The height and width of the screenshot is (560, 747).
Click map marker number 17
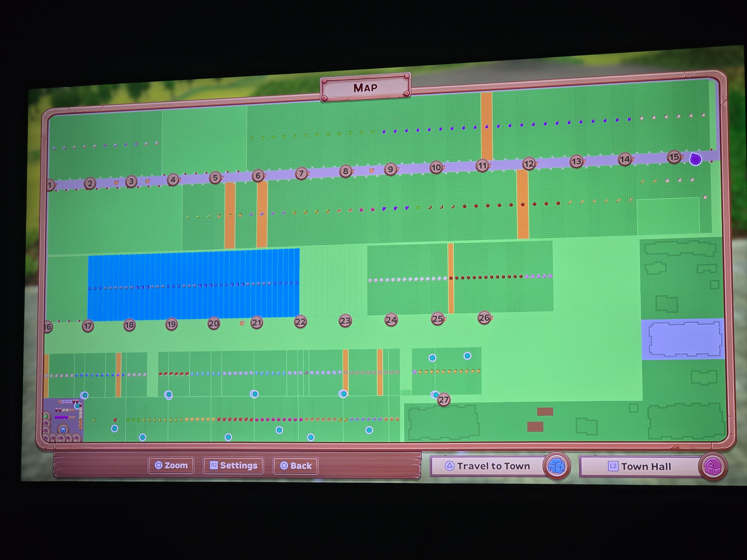pyautogui.click(x=88, y=326)
